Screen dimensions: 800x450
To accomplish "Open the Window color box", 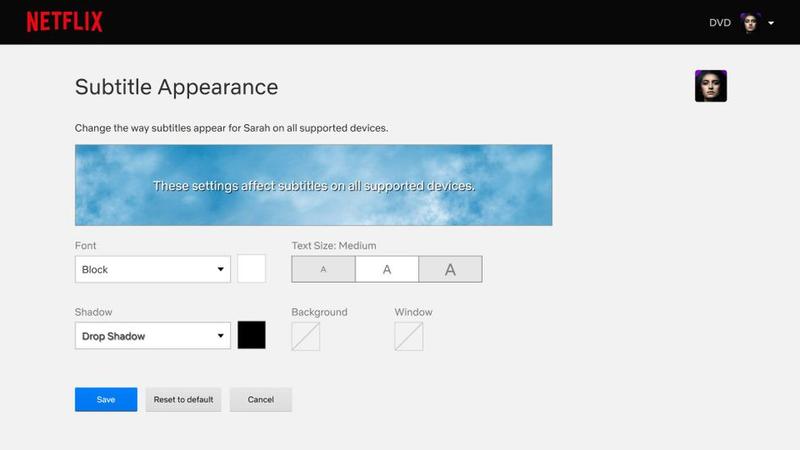I will pyautogui.click(x=409, y=336).
